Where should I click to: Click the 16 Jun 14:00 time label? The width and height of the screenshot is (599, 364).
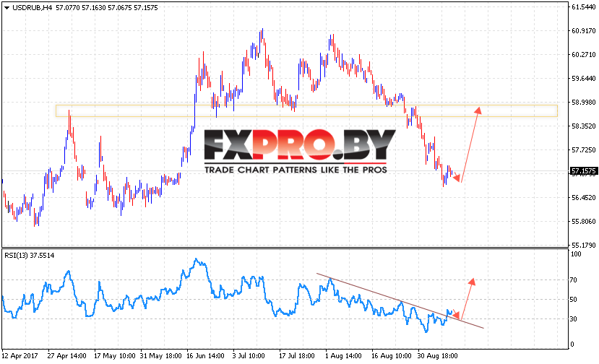[x=205, y=356]
